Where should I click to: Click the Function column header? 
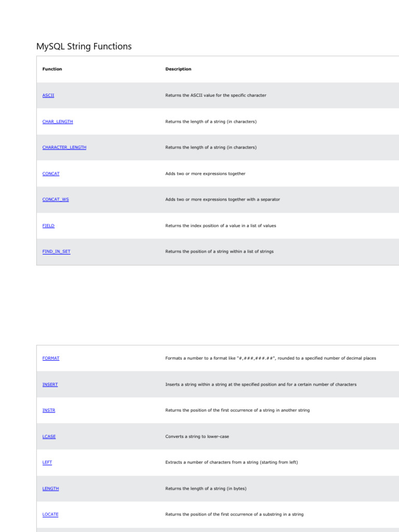coord(52,69)
